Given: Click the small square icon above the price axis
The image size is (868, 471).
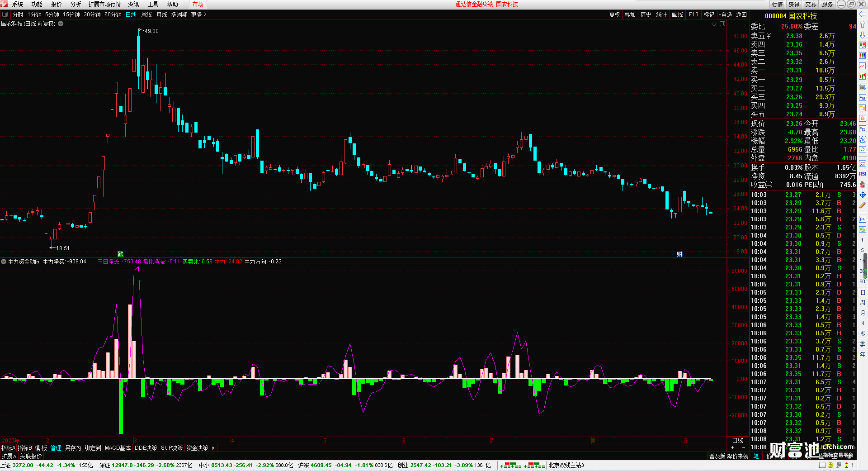Looking at the screenshot, I should 722,24.
